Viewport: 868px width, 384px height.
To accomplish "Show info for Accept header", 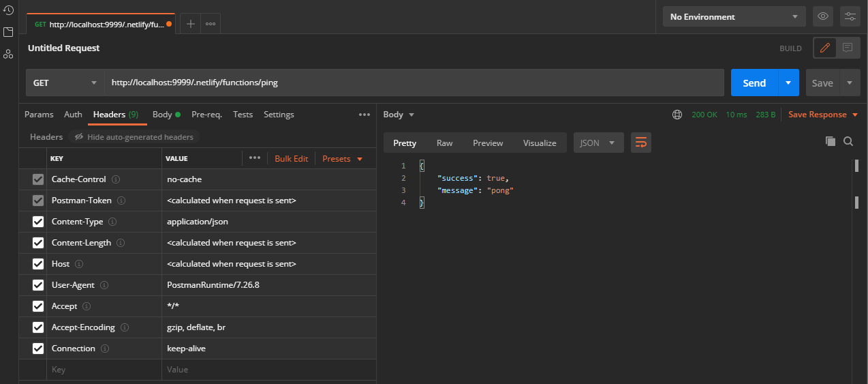I will pyautogui.click(x=87, y=306).
